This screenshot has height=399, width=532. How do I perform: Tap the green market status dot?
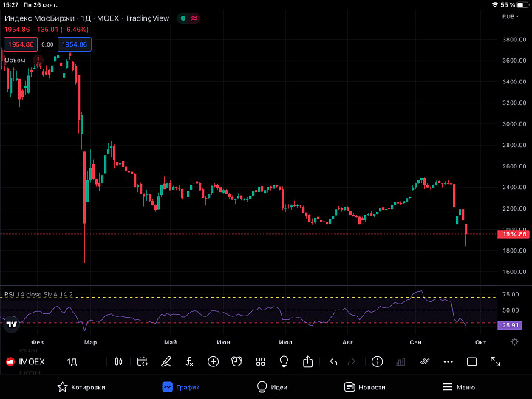pos(183,18)
